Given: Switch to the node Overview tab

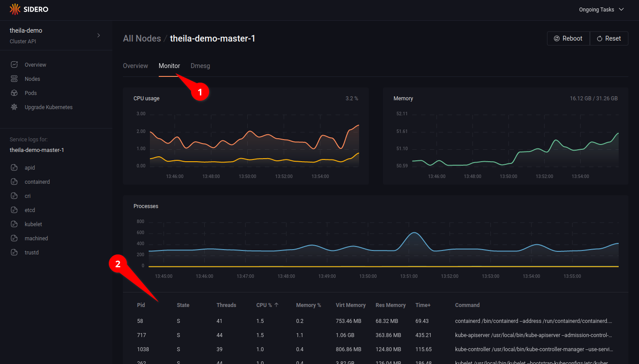Looking at the screenshot, I should pos(135,66).
